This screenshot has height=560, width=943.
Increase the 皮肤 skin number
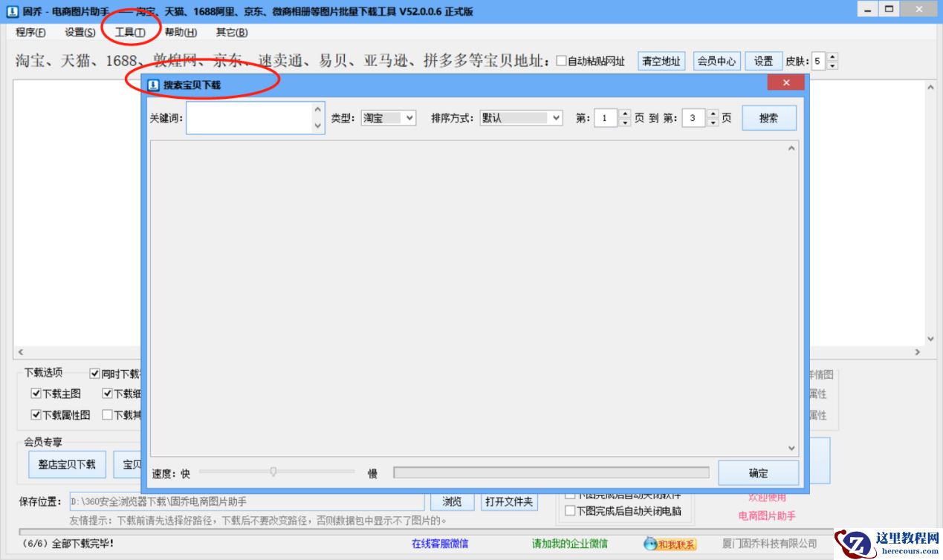coord(832,56)
